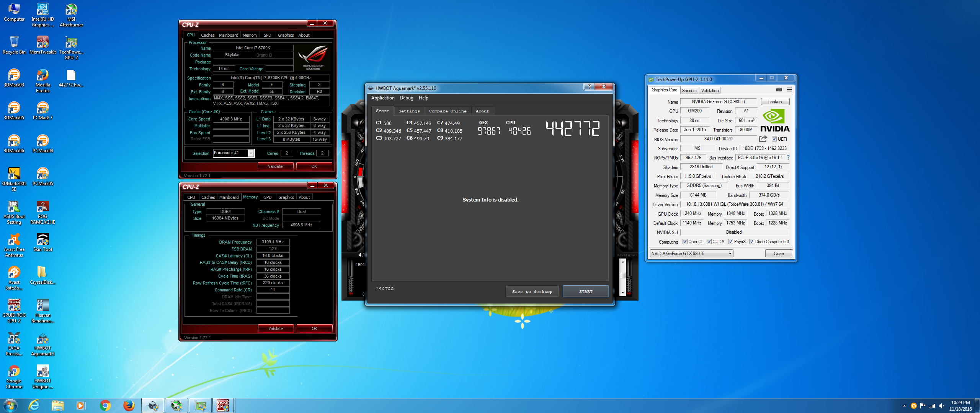Click the 442772 total score display
This screenshot has height=413, width=980.
573,128
